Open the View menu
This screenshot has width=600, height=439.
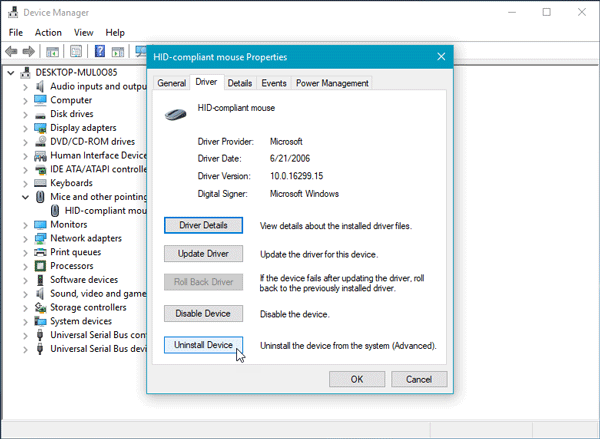click(x=83, y=33)
